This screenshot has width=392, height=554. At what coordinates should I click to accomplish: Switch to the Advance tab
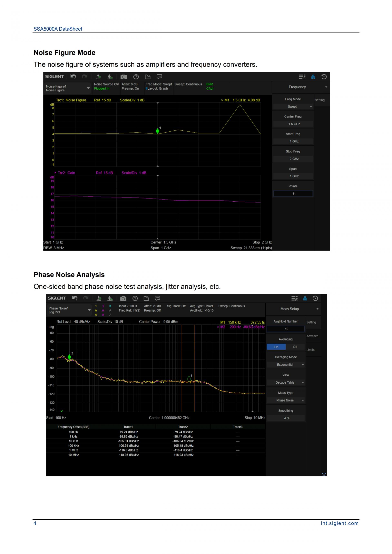tap(312, 336)
